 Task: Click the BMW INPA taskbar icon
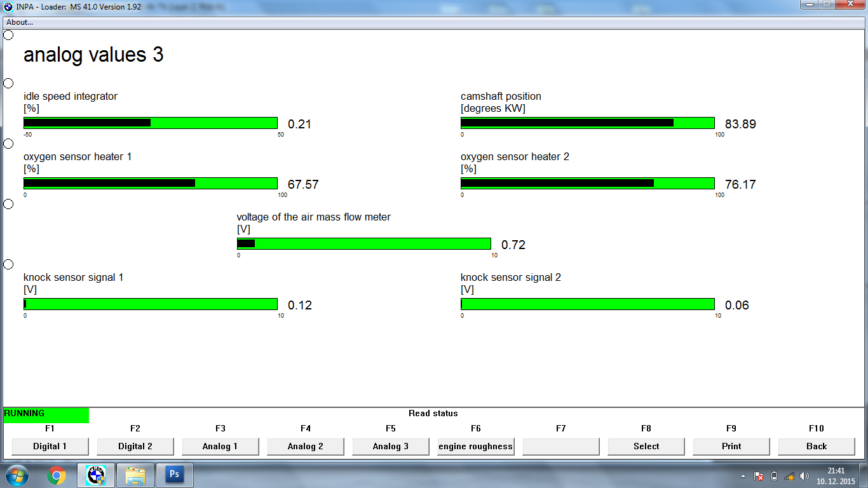coord(96,475)
